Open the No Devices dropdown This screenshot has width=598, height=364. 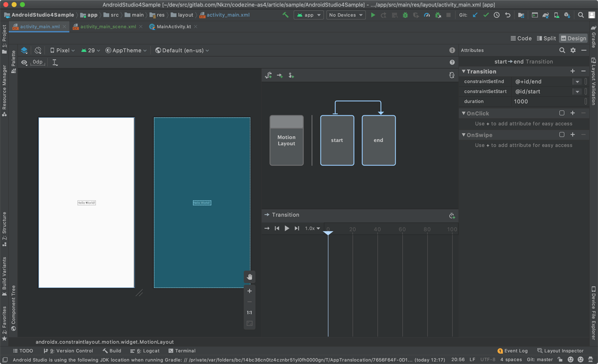pyautogui.click(x=346, y=15)
